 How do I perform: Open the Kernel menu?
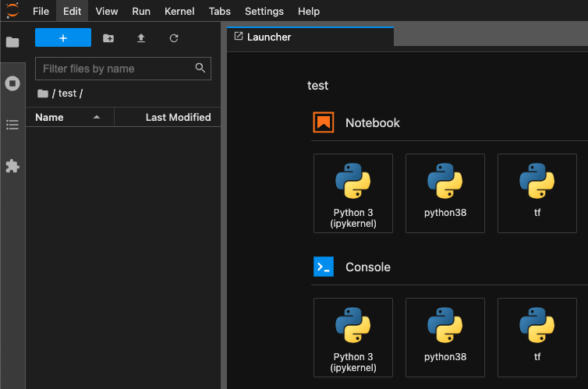click(x=179, y=11)
